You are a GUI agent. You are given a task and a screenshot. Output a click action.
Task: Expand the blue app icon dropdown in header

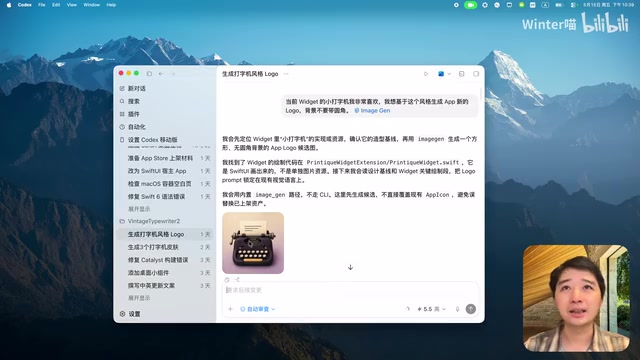coord(444,74)
